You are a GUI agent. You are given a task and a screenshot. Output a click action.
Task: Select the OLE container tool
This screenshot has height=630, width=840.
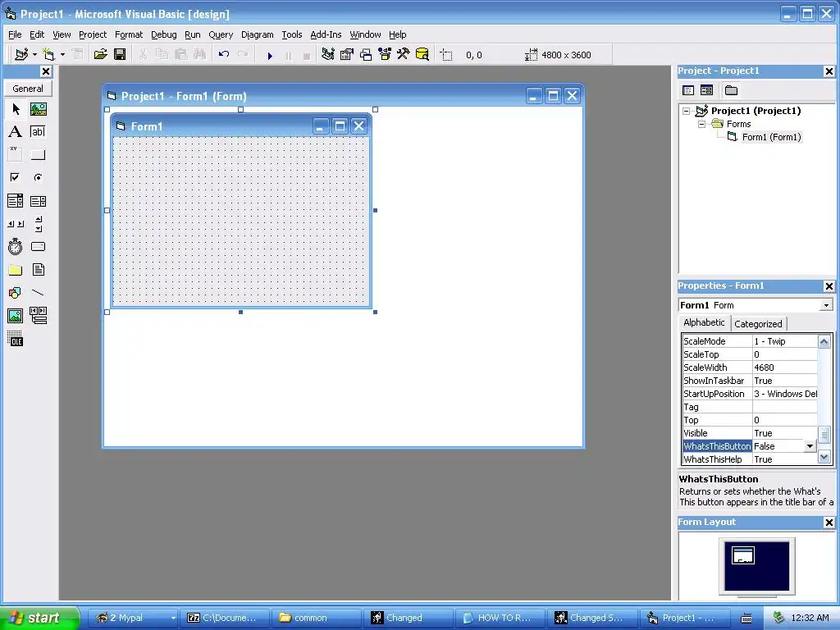16,339
